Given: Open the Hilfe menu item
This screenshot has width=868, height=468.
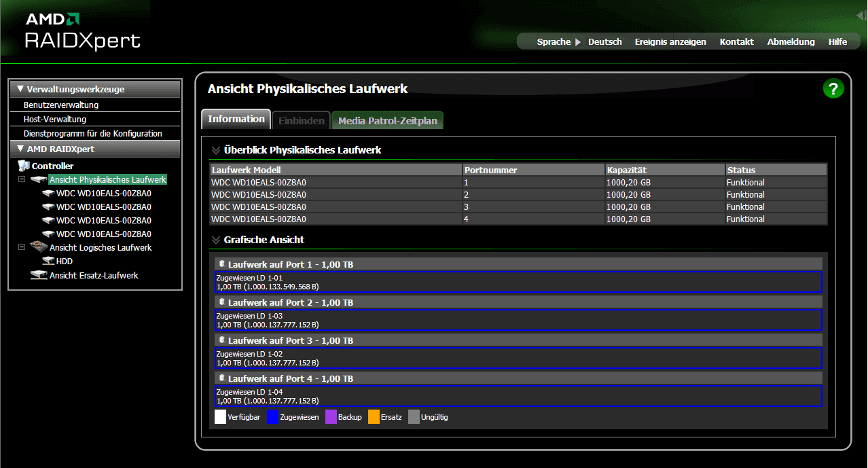Looking at the screenshot, I should tap(837, 42).
